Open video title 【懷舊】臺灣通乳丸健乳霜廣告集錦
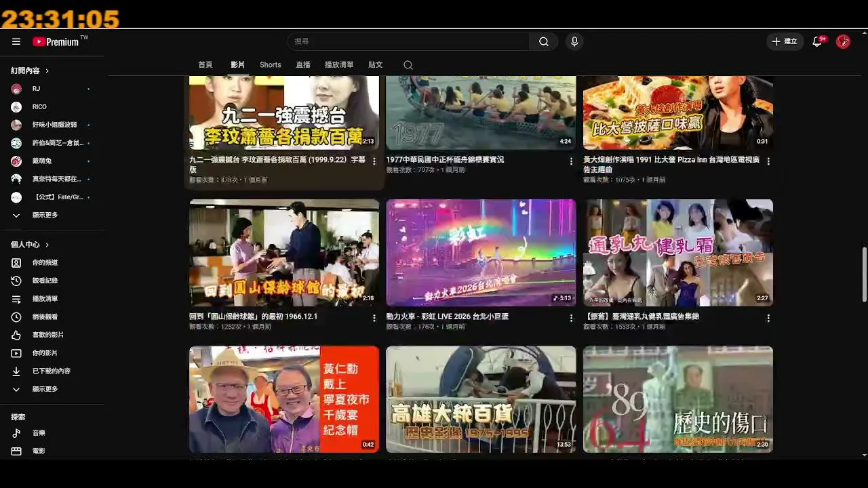 [x=642, y=317]
